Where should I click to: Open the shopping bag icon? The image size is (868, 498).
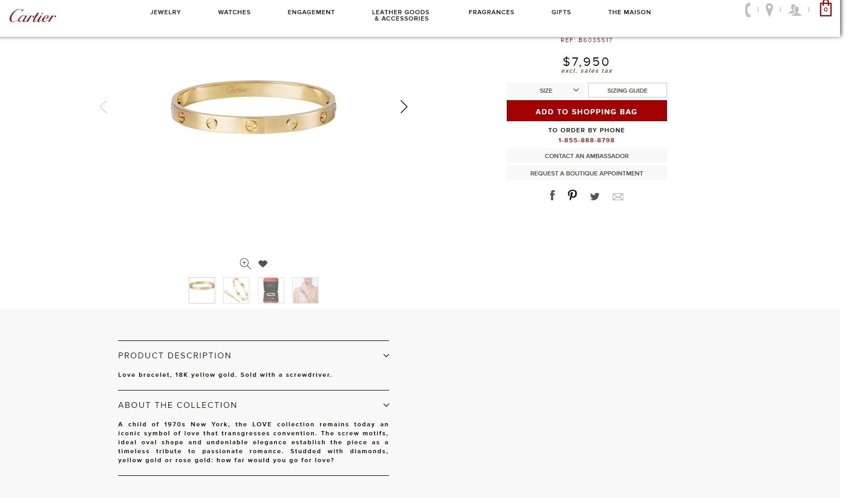826,8
